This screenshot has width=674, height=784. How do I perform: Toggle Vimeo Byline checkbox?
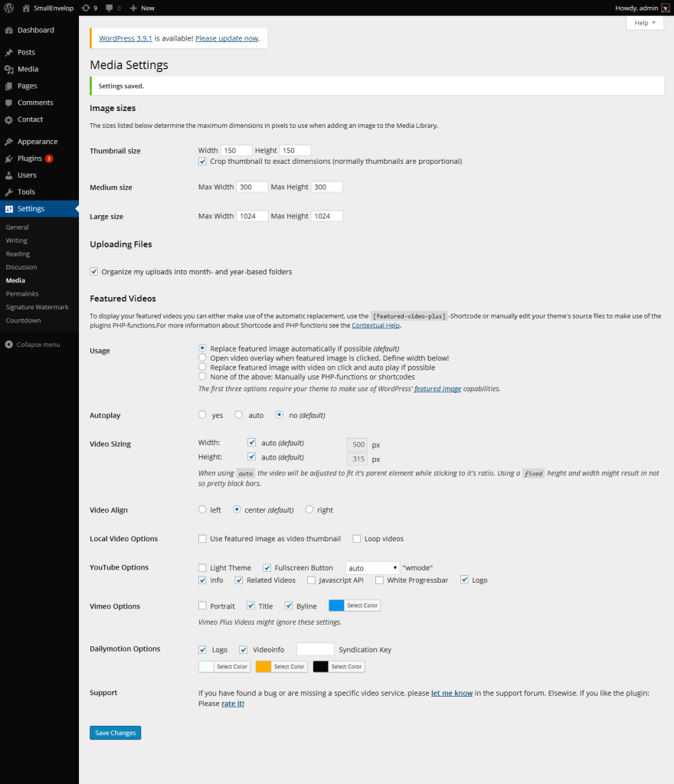(289, 606)
